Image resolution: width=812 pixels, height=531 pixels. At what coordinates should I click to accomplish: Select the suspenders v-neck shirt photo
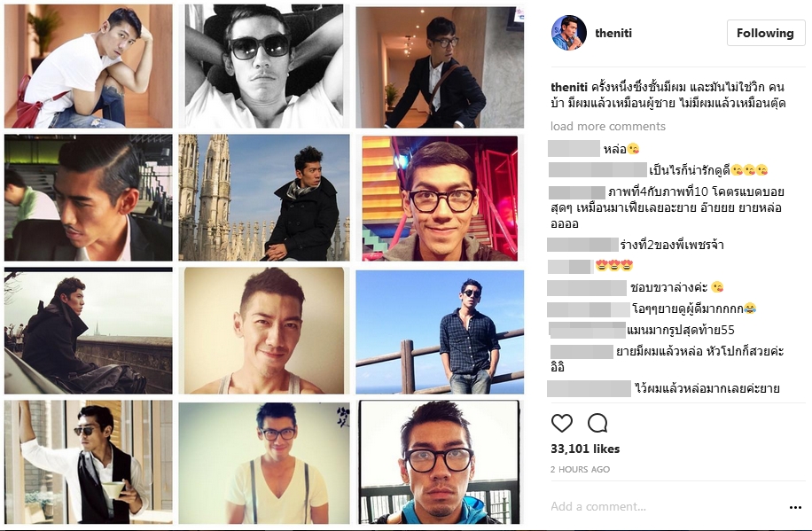264,463
